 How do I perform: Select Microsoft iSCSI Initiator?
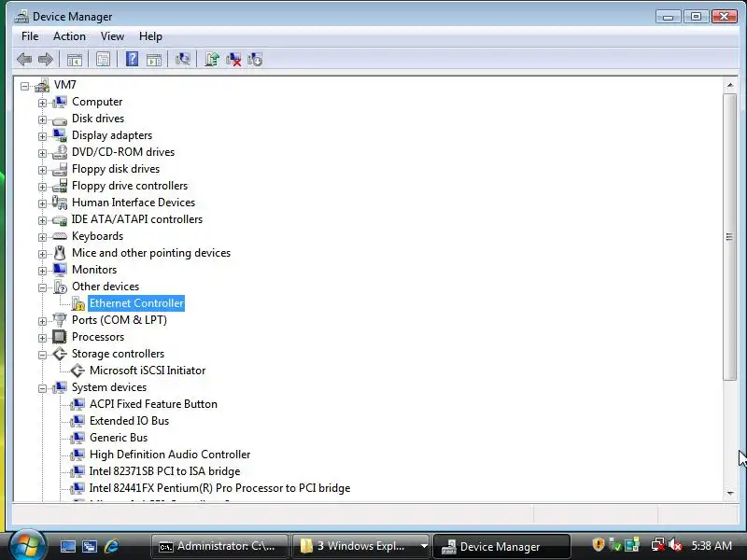click(148, 371)
